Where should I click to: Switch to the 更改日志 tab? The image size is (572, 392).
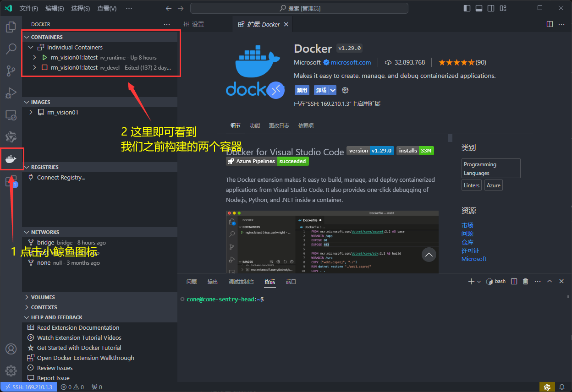279,125
